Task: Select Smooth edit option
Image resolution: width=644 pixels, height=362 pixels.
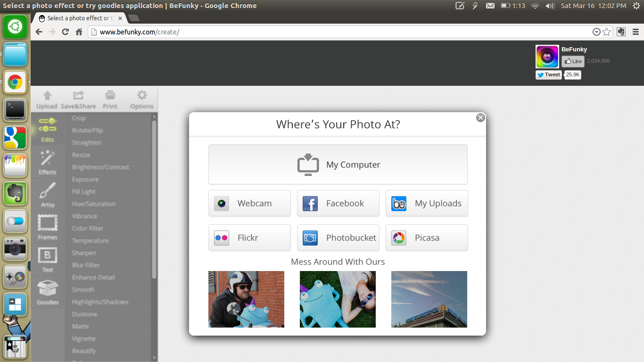Action: tap(83, 289)
